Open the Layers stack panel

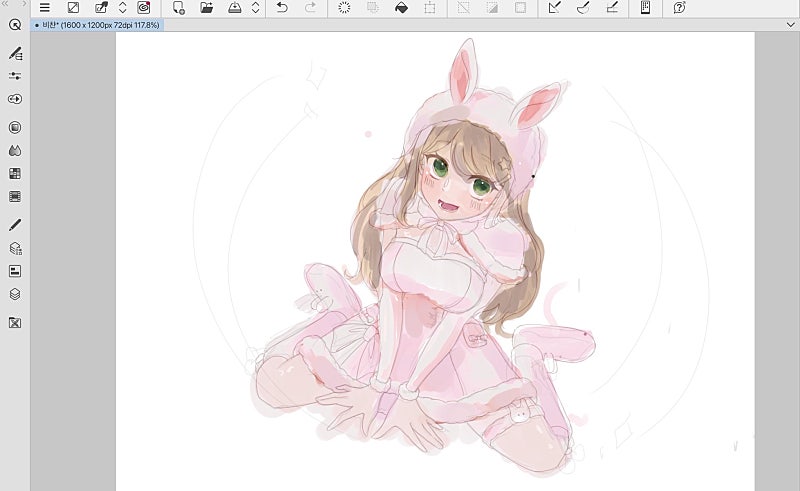coord(15,295)
